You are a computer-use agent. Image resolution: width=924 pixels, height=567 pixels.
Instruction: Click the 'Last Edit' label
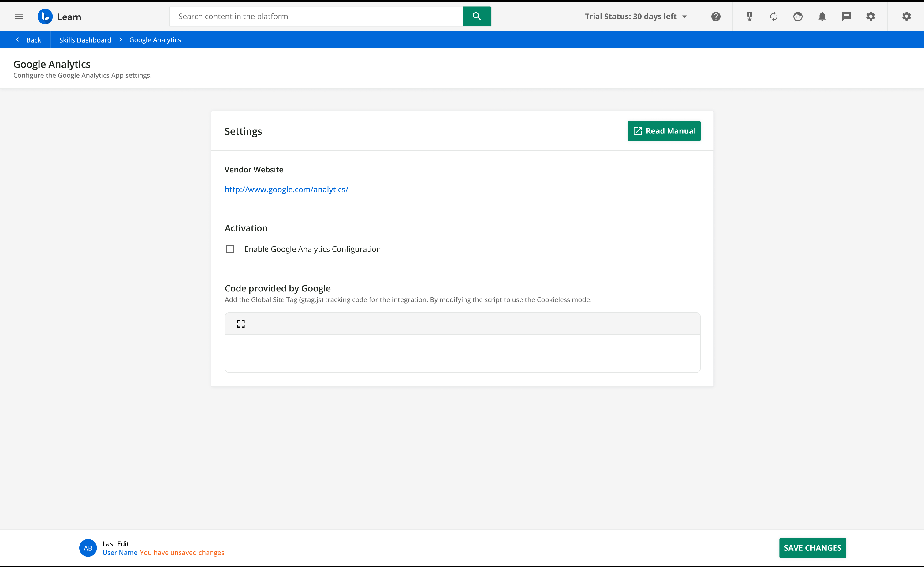[116, 543]
